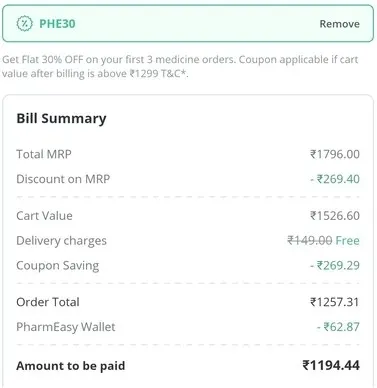Viewport: 377px width, 388px height.
Task: Select the Coupon Saving label
Action: (58, 266)
